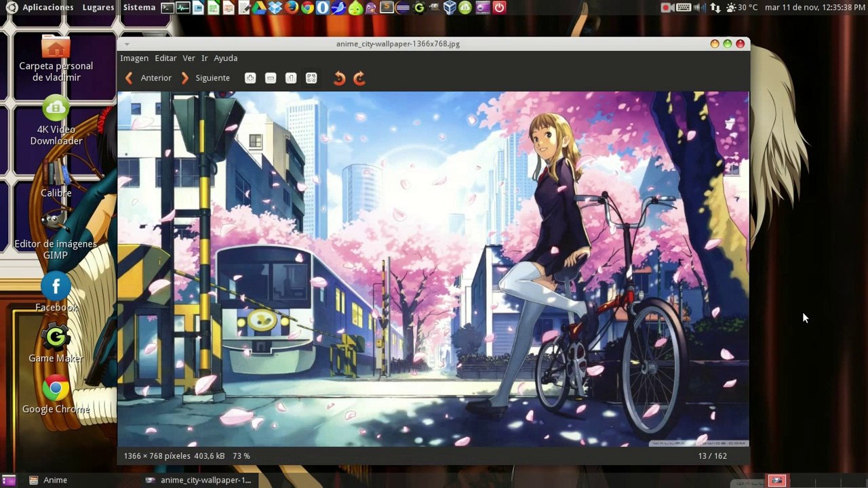Toggle best-fit zoom in the viewer toolbar
The image size is (868, 488).
tap(311, 78)
